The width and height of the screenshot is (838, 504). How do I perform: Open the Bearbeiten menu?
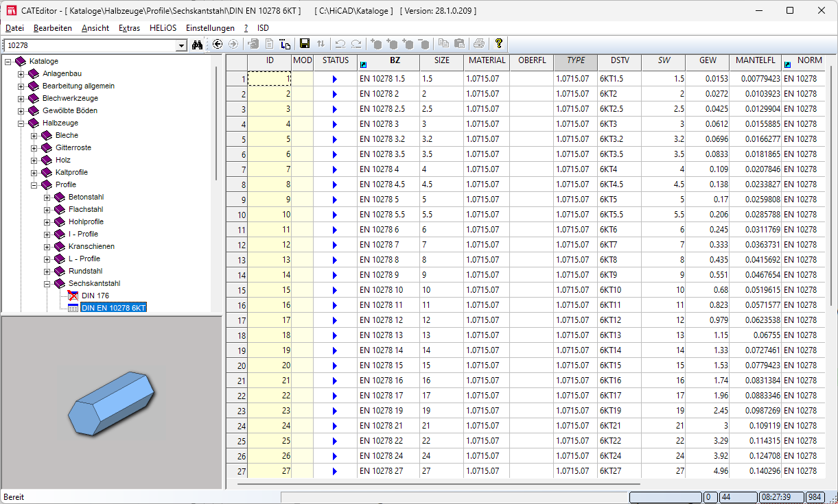point(53,28)
